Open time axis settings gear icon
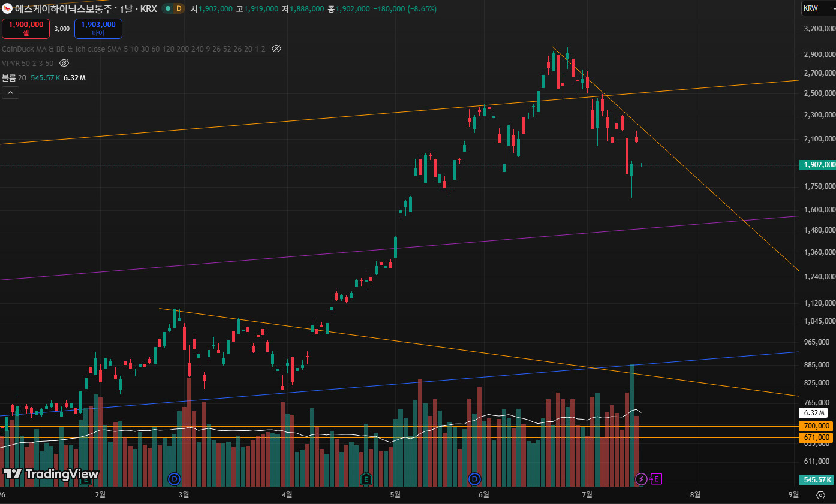The width and height of the screenshot is (836, 504). click(820, 494)
